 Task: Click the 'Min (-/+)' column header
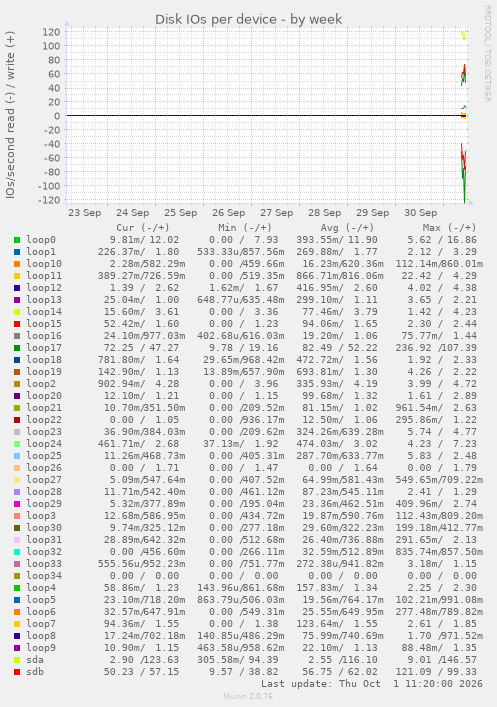pyautogui.click(x=245, y=228)
